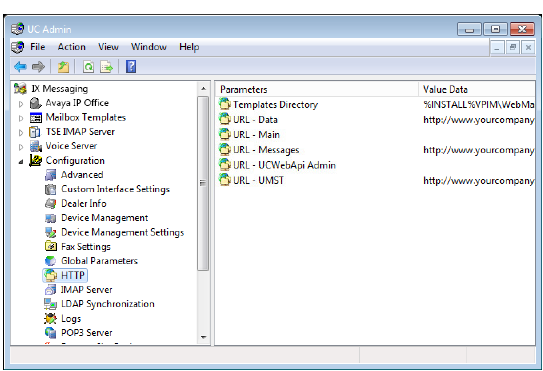Image resolution: width=543 pixels, height=371 pixels.
Task: Click the LDAP Synchronization icon
Action: point(51,304)
